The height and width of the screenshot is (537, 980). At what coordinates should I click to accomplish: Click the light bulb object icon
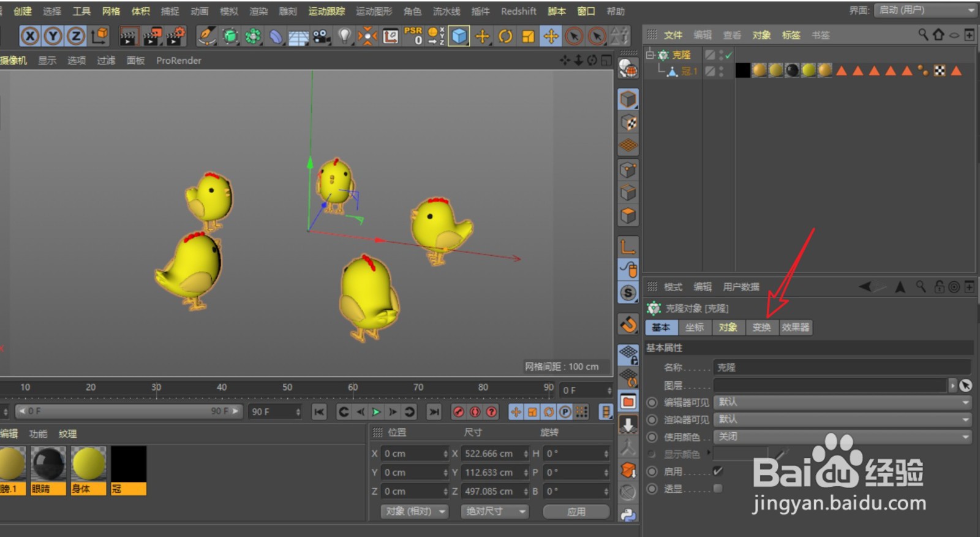(x=345, y=37)
